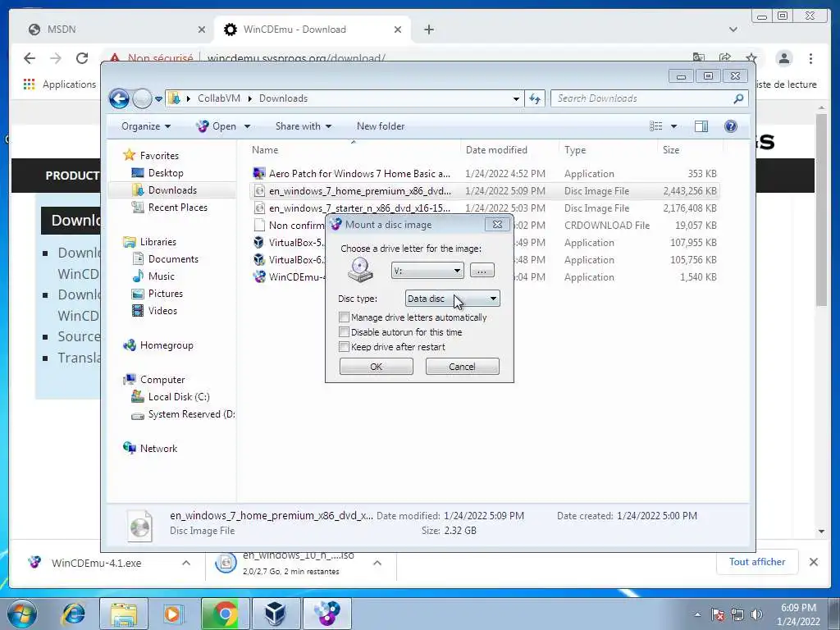Expand the address bar history dropdown

[x=516, y=98]
